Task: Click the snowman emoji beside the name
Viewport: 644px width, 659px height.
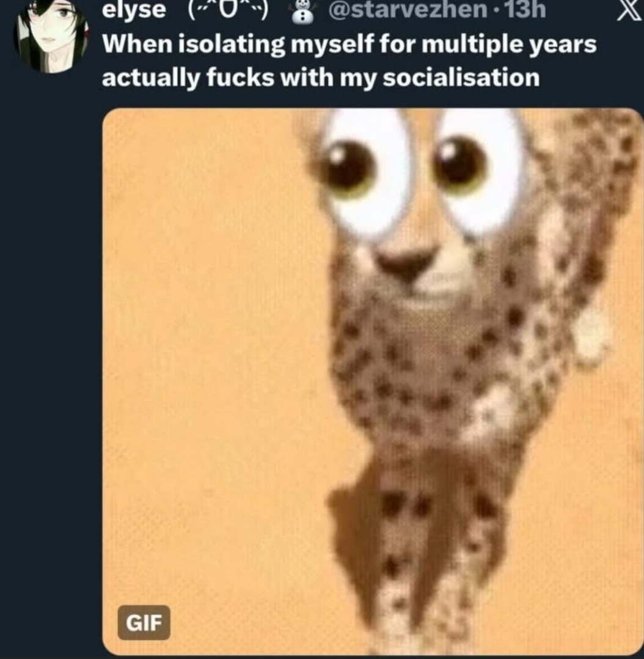Action: click(x=303, y=12)
